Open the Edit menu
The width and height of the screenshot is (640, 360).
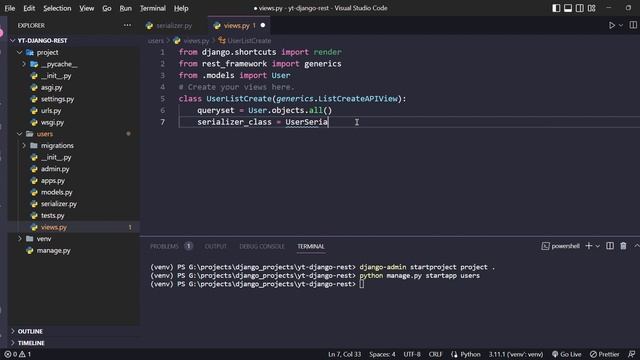pos(29,8)
